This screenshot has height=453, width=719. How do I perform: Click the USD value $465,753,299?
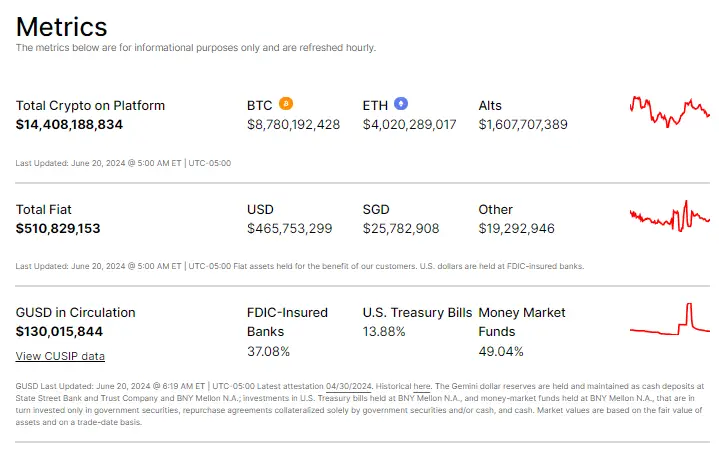click(290, 228)
